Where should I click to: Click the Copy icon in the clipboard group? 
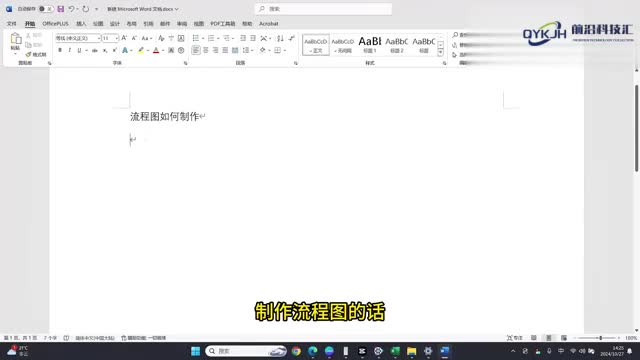28,45
